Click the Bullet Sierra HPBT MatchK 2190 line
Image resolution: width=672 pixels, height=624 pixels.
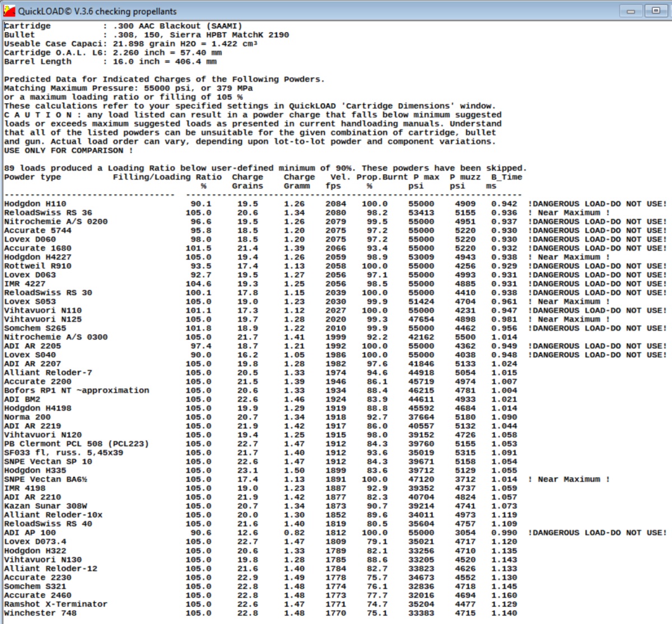coord(147,35)
